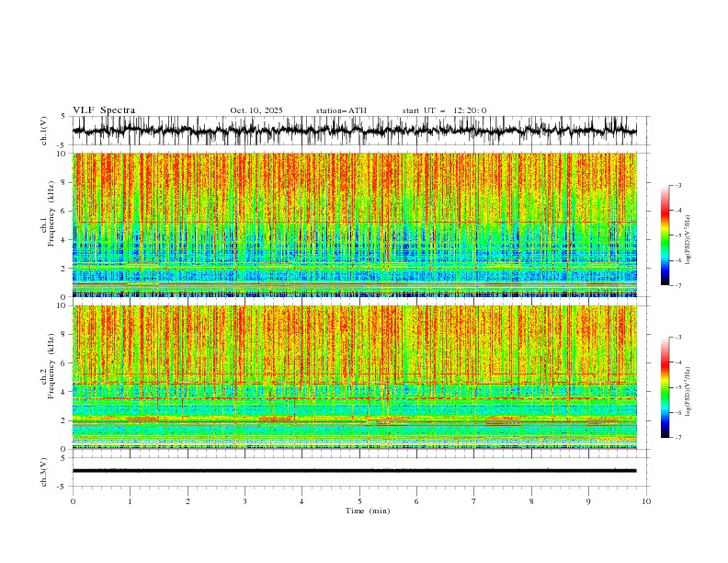Click inside the ch.1 spectrogram panel

click(x=354, y=224)
